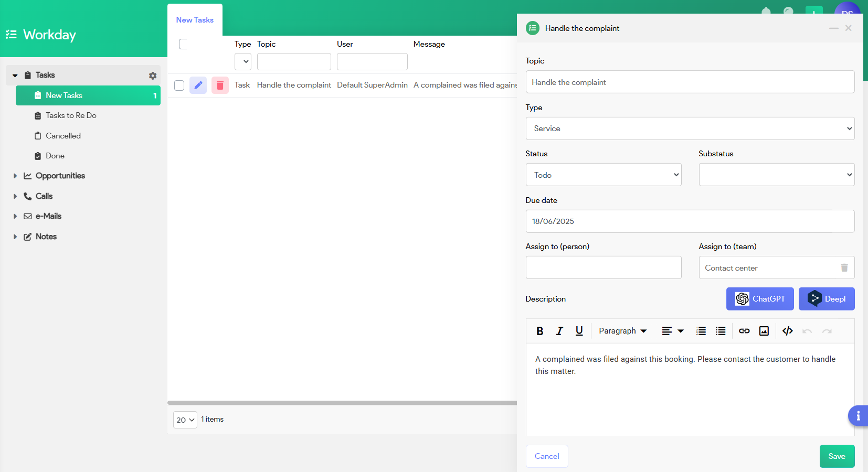Click the blue pencil edit icon

point(198,85)
